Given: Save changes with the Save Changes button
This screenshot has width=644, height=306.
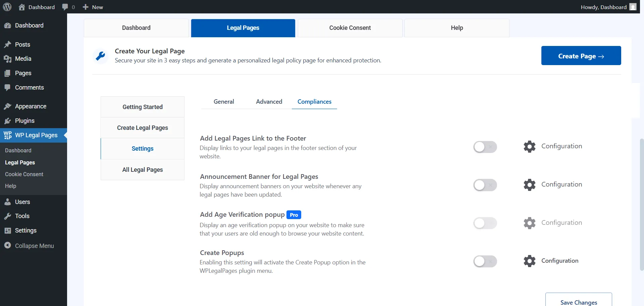Looking at the screenshot, I should point(579,302).
